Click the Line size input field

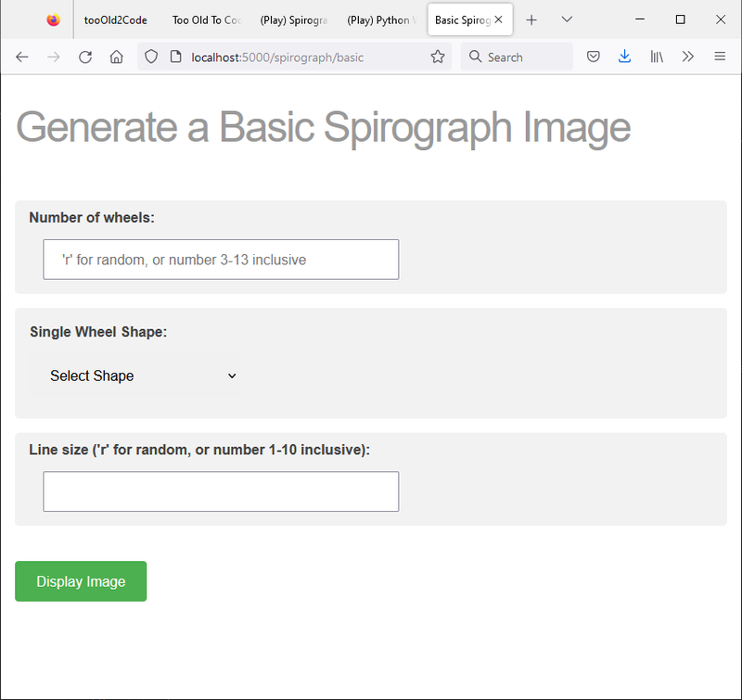[221, 491]
